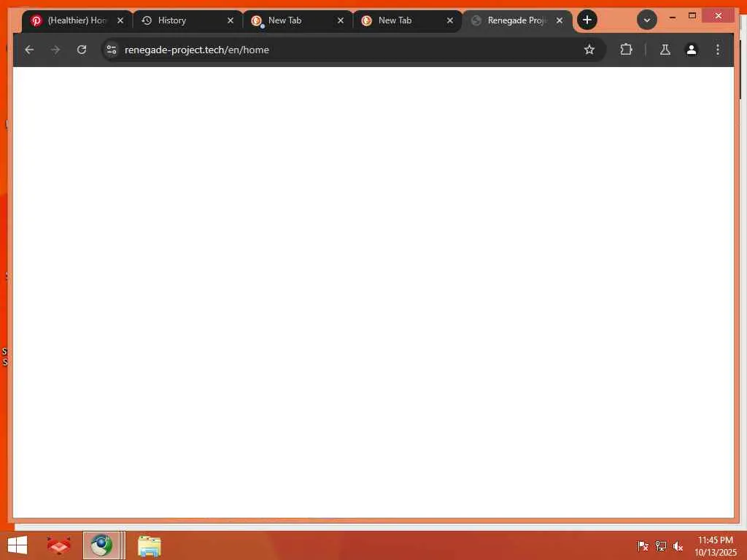Close the second New Tab
747x560 pixels.
coord(450,20)
